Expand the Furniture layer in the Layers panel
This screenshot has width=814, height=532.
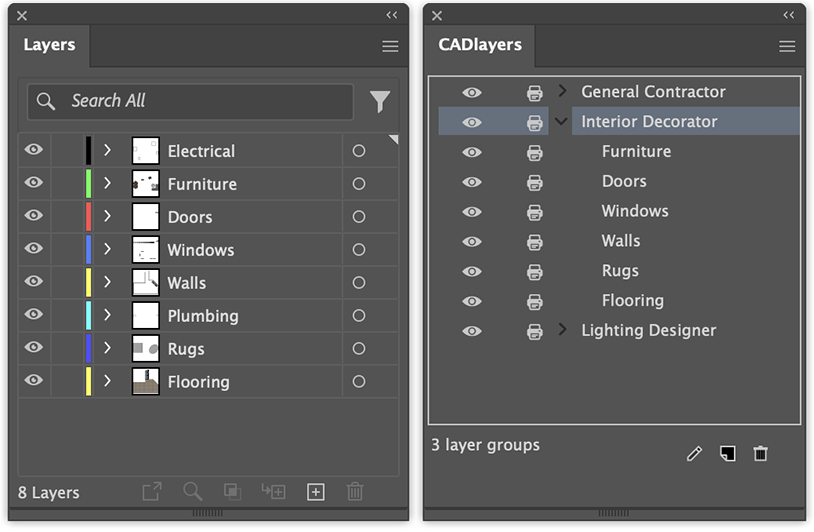108,183
